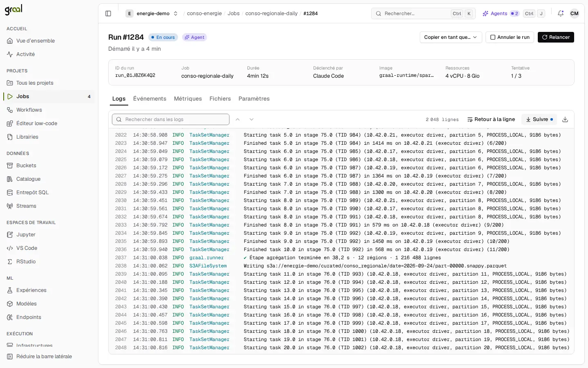This screenshot has height=368, width=588.
Task: Open energie-demo project switcher
Action: [152, 13]
